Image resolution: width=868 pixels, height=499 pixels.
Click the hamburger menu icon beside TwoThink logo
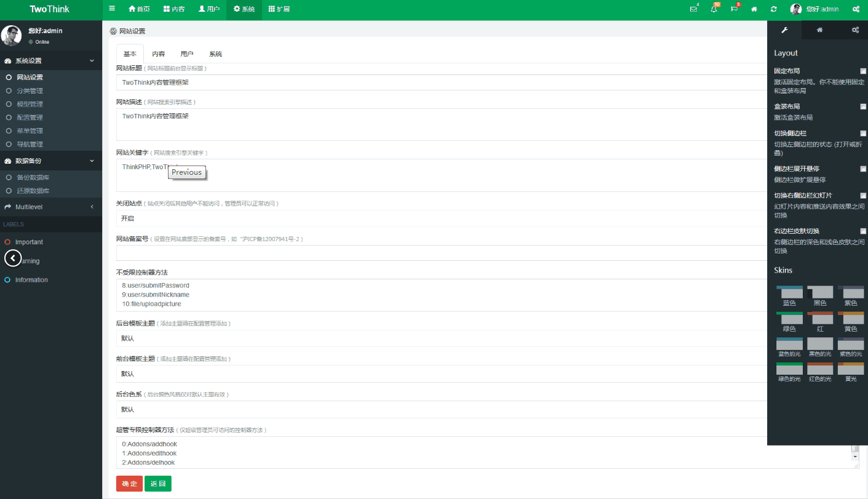coord(111,9)
